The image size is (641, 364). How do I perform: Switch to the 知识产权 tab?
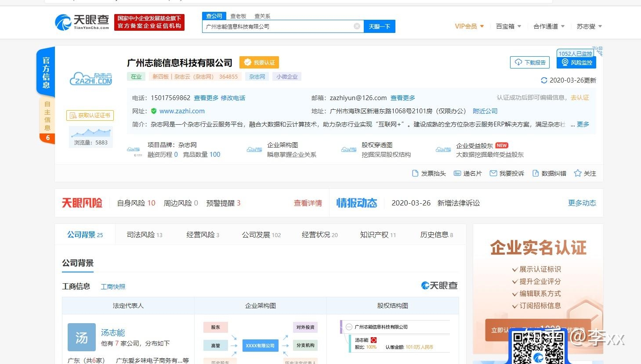tap(378, 235)
